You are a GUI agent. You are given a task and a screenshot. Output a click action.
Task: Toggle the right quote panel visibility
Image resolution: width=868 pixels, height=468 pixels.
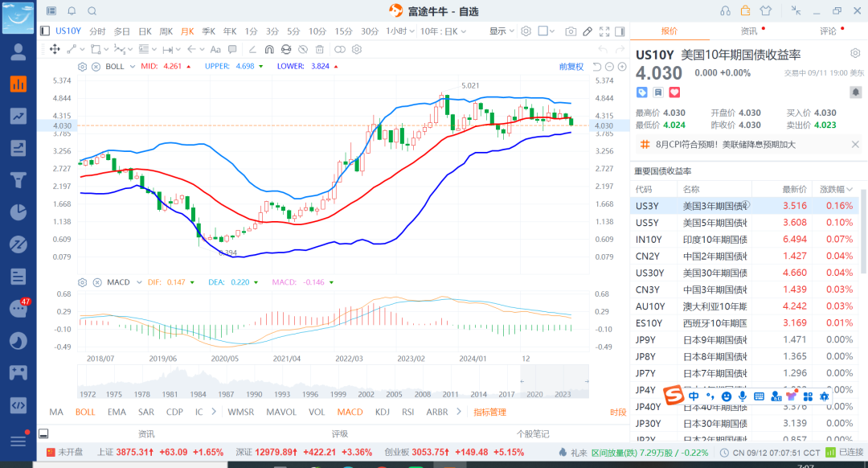point(620,31)
